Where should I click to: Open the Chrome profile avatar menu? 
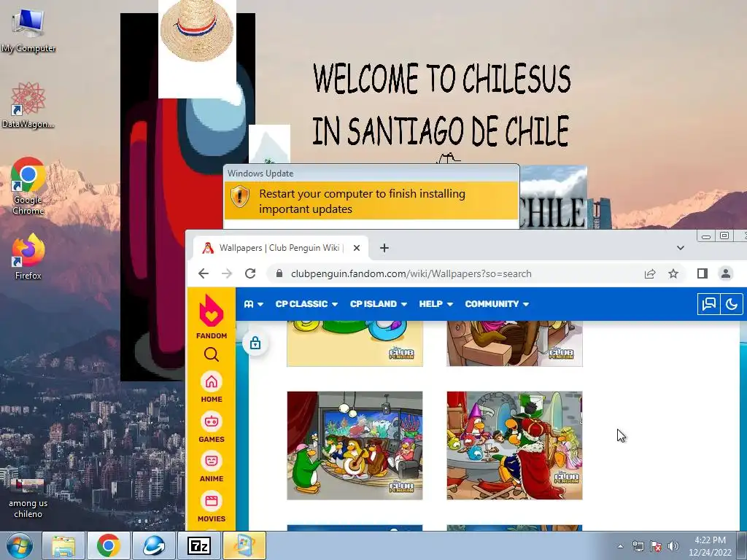(726, 273)
